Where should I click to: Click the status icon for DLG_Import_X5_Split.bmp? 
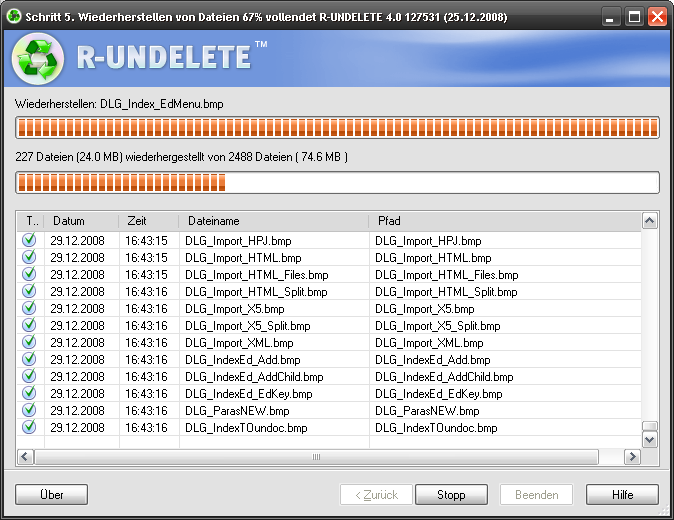29,325
